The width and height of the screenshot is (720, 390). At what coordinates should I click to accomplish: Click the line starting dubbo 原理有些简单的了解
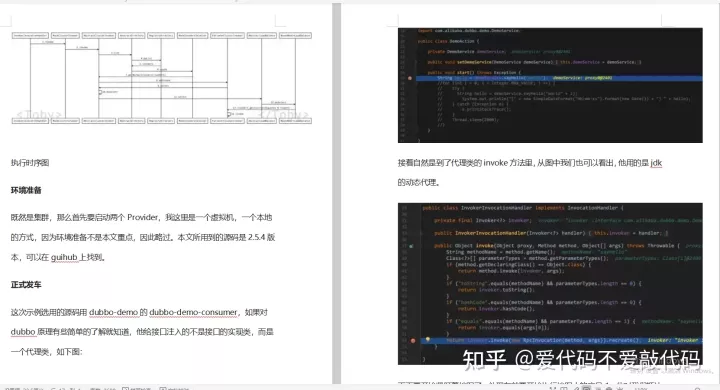[x=142, y=332]
